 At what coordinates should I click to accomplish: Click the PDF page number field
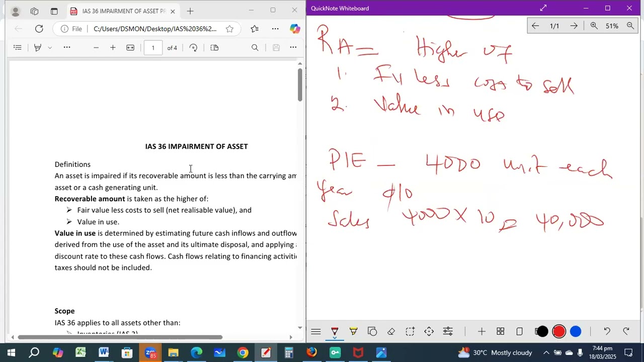[x=153, y=48]
